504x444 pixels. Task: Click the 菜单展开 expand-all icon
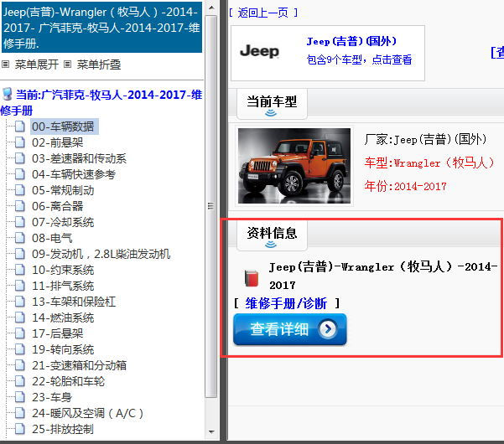point(5,65)
